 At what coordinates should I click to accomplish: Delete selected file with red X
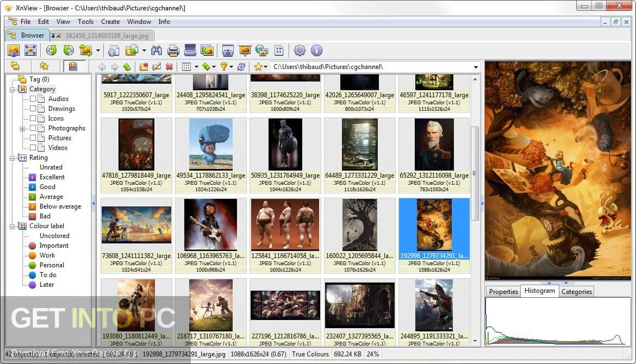[x=170, y=67]
